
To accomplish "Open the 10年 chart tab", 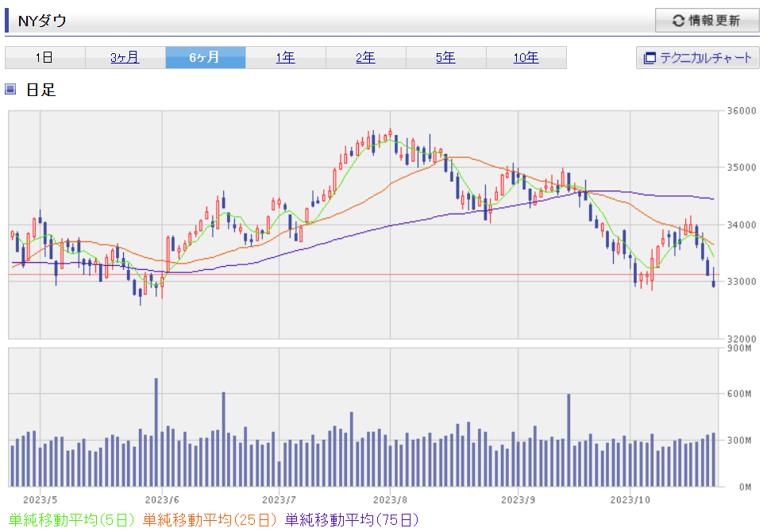I will 526,57.
